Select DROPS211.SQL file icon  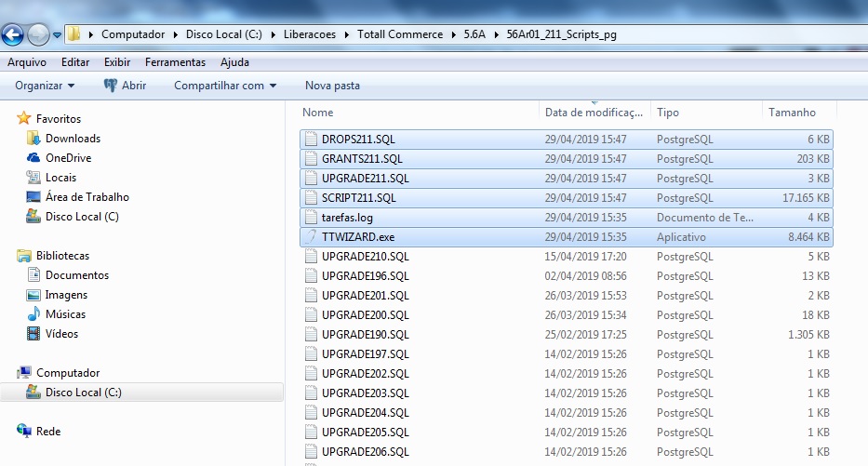click(x=311, y=139)
